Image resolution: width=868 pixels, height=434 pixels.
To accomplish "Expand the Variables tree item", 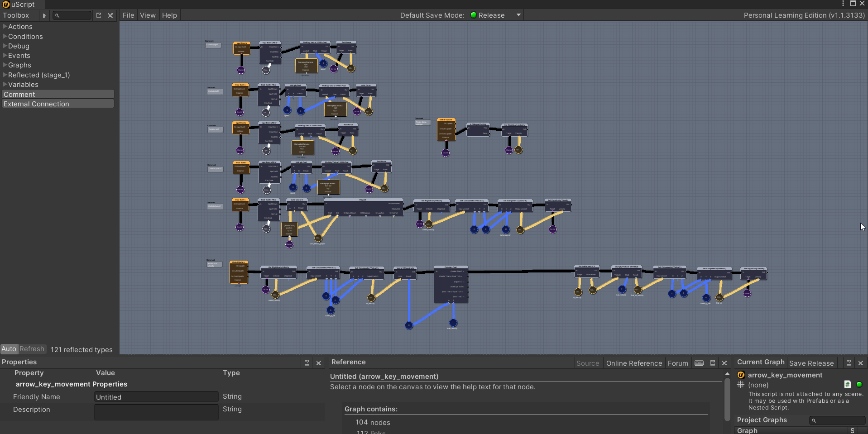I will [5, 85].
